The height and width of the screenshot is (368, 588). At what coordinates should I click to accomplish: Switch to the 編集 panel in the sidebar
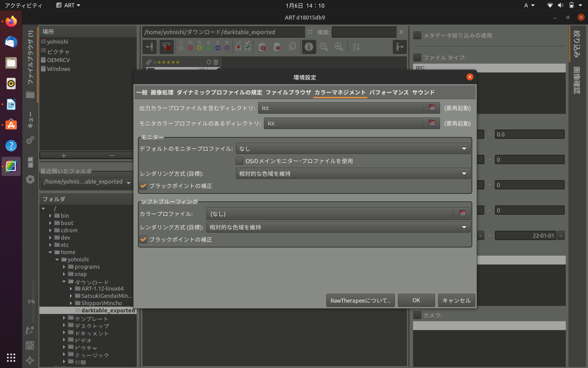point(30,162)
